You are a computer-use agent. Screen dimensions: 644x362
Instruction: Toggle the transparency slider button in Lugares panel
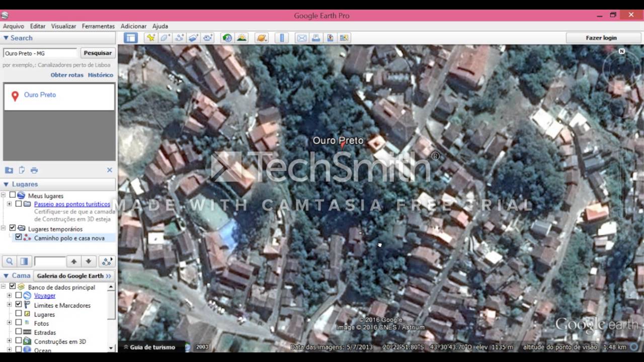[x=24, y=261]
